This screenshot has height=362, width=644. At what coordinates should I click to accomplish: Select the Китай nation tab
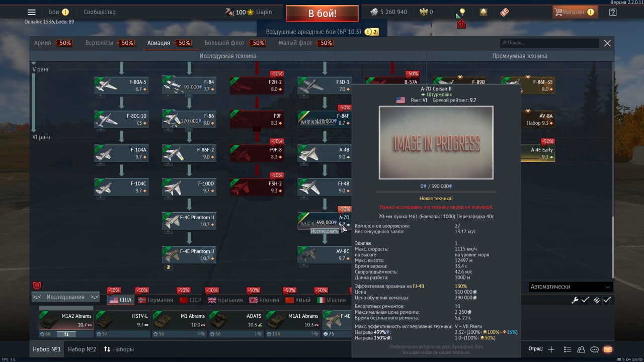tap(297, 300)
